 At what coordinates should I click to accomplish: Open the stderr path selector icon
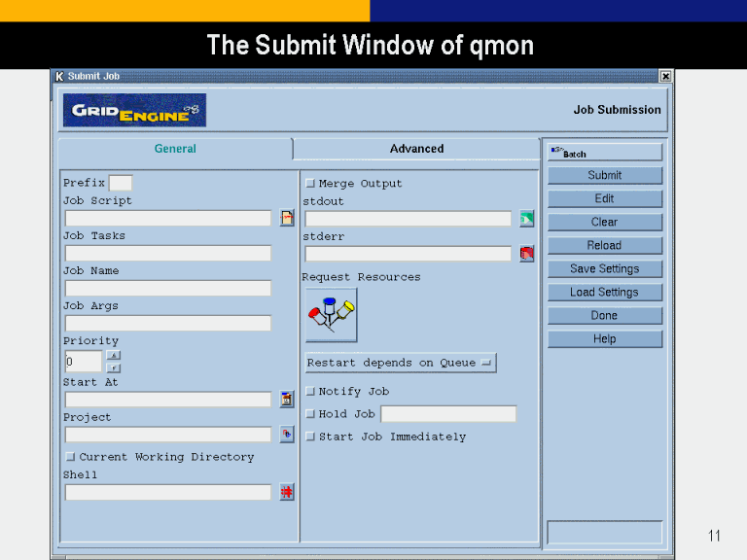click(x=526, y=254)
